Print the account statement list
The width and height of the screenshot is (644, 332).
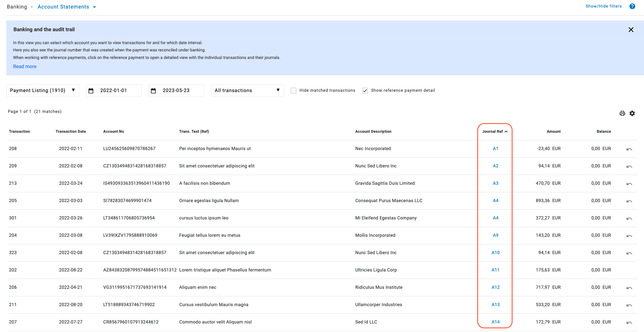[622, 114]
